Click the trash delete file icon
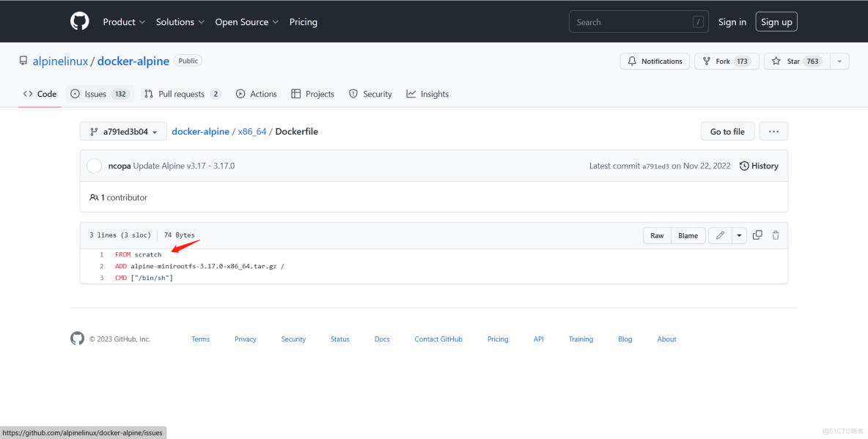The image size is (868, 439). (776, 235)
